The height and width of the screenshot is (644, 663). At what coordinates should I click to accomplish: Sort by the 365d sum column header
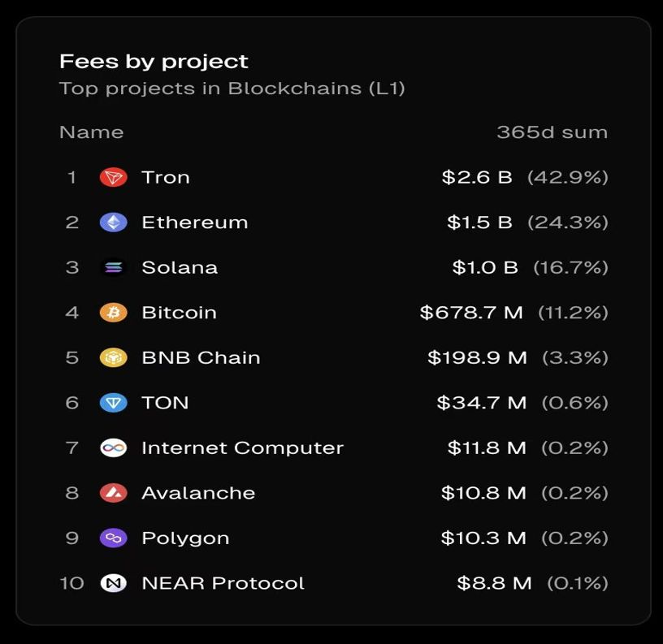[x=552, y=132]
